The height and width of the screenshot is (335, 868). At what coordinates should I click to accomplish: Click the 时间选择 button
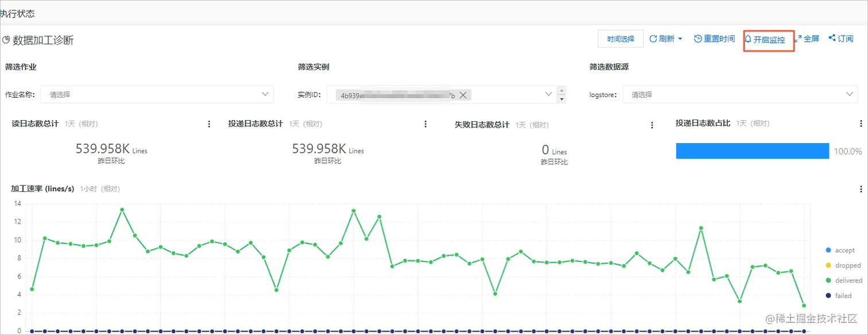621,39
